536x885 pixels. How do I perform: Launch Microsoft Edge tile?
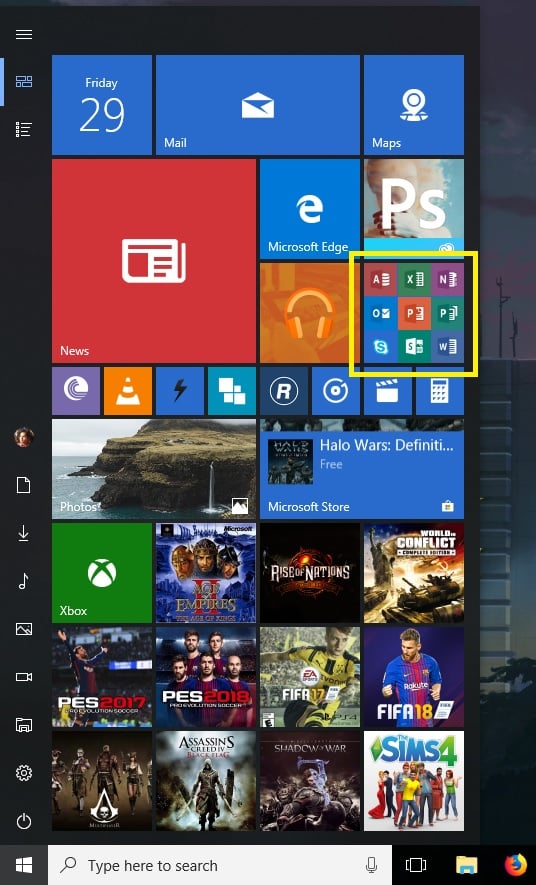(x=310, y=209)
